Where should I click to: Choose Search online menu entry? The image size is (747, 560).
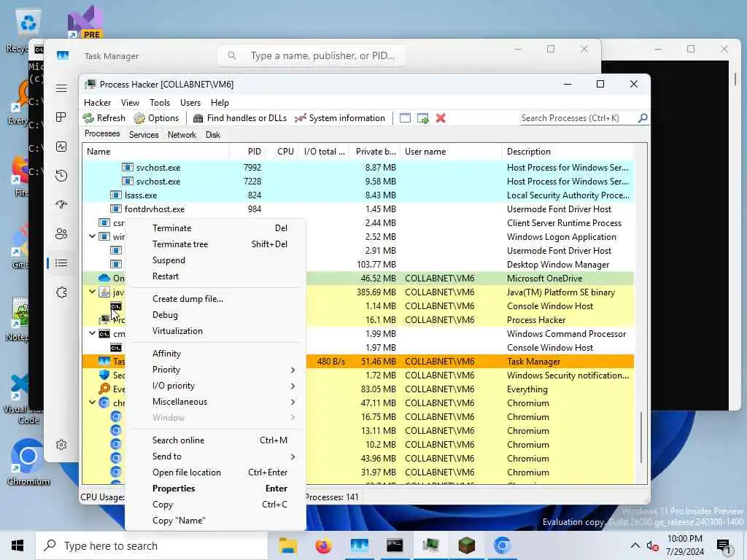coord(215,440)
